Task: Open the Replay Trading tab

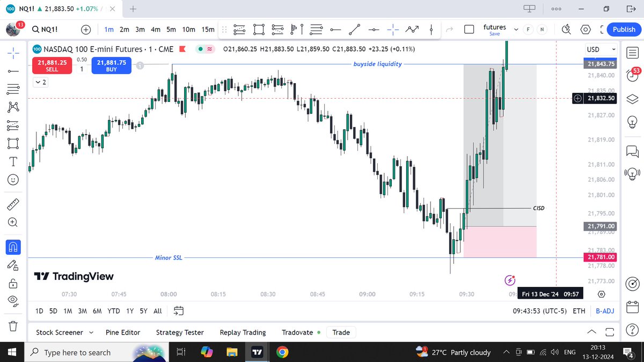Action: point(243,333)
